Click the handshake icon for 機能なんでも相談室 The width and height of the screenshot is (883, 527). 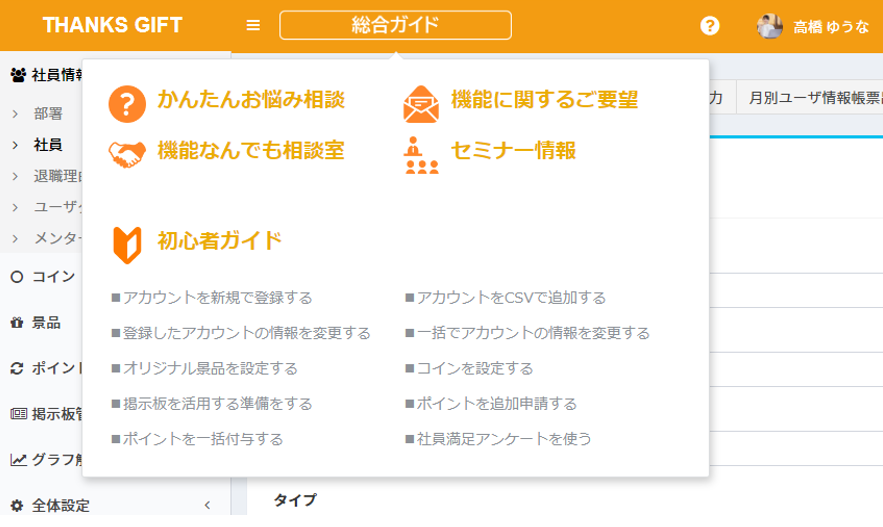(x=127, y=153)
